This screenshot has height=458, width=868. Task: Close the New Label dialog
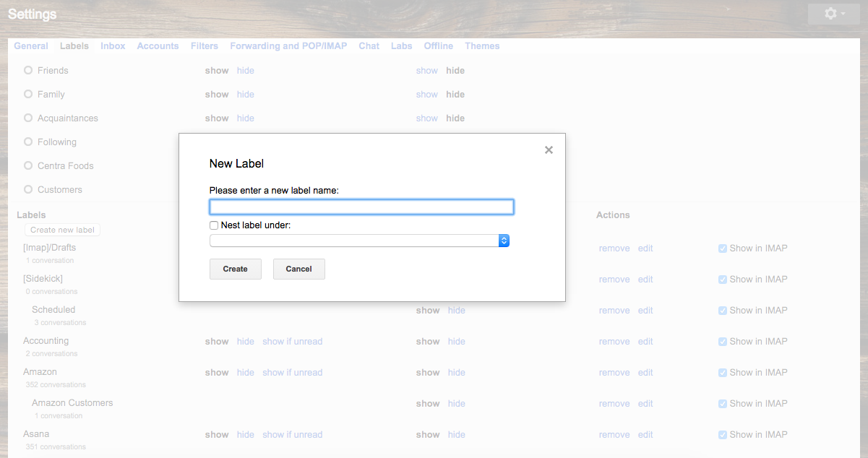549,150
